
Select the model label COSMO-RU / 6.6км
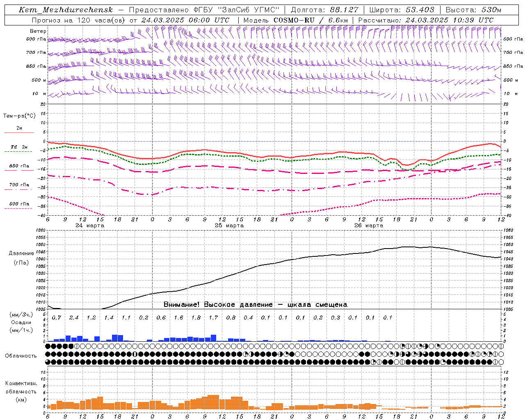(310, 20)
